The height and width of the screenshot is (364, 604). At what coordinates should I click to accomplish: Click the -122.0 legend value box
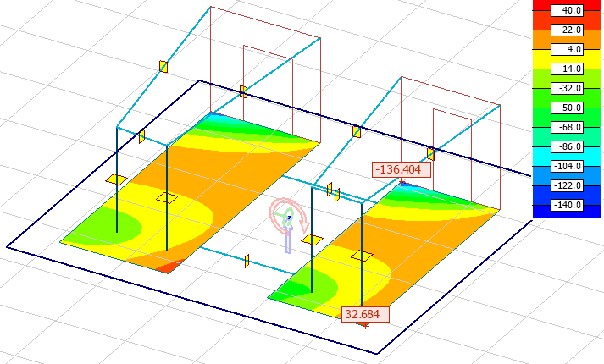[x=568, y=185]
